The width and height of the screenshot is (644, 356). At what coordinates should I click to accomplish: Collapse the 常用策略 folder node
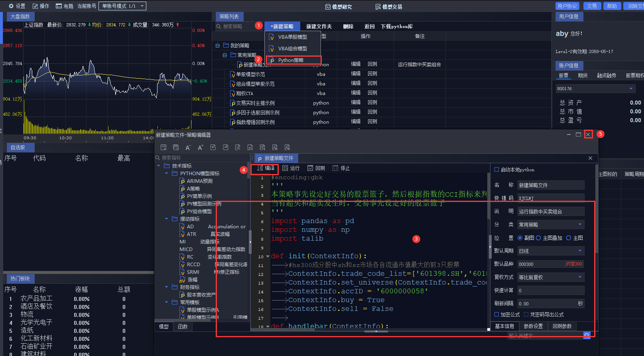(225, 55)
